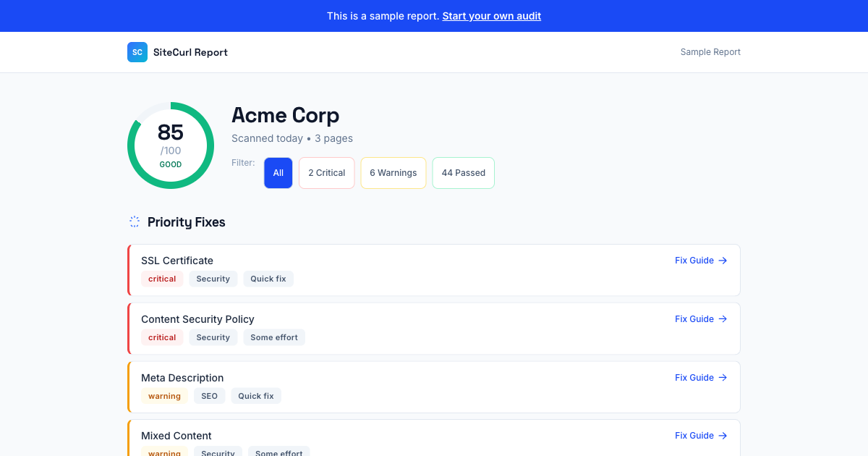Open the Start your own audit link

coord(492,16)
